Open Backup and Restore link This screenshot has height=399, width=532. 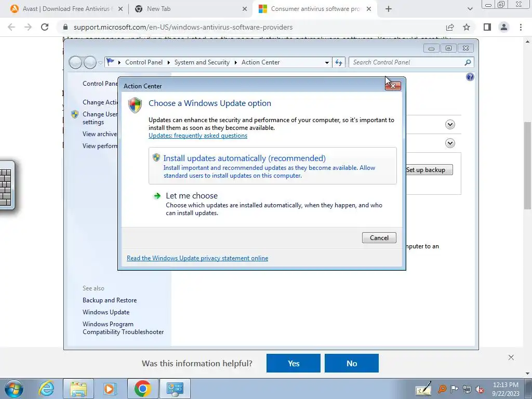coord(110,300)
